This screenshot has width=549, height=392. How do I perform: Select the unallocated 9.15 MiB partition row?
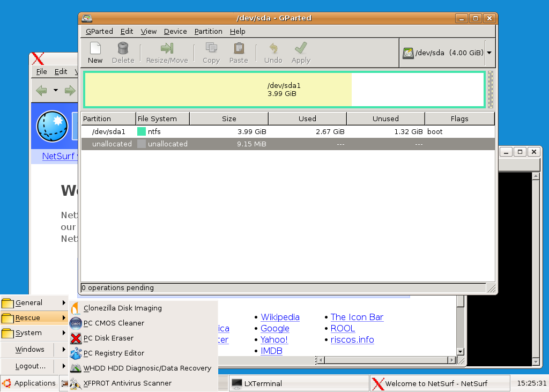[x=288, y=144]
